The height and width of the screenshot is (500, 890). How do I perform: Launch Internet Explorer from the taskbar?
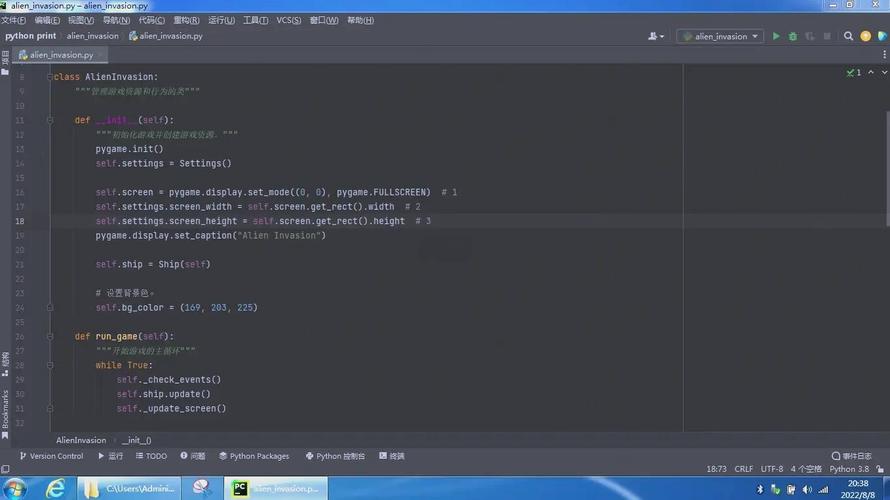point(55,489)
